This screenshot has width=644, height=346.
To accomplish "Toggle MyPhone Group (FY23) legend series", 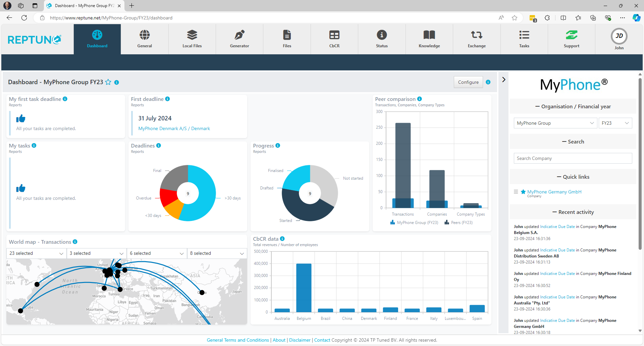I will [x=414, y=223].
